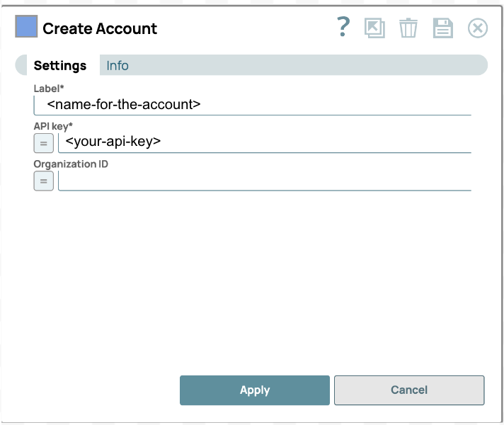504x425 pixels.
Task: Toggle expression button for API key
Action: tap(44, 144)
